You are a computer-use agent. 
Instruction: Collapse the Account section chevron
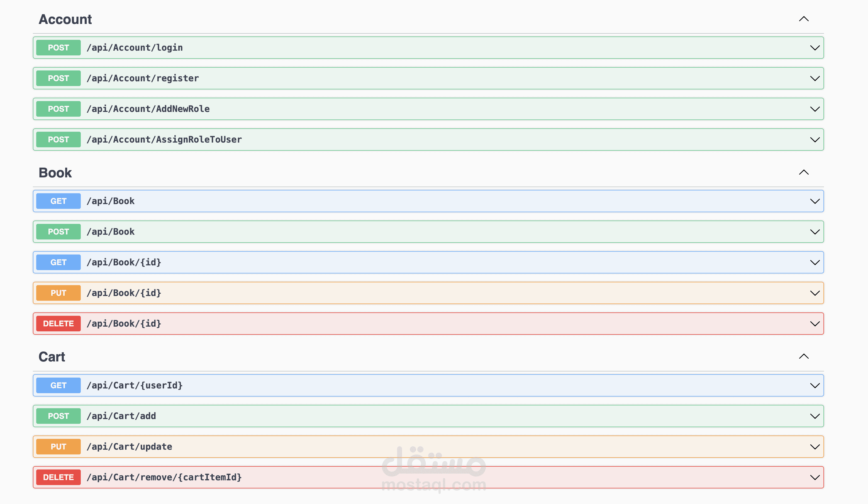pyautogui.click(x=804, y=19)
